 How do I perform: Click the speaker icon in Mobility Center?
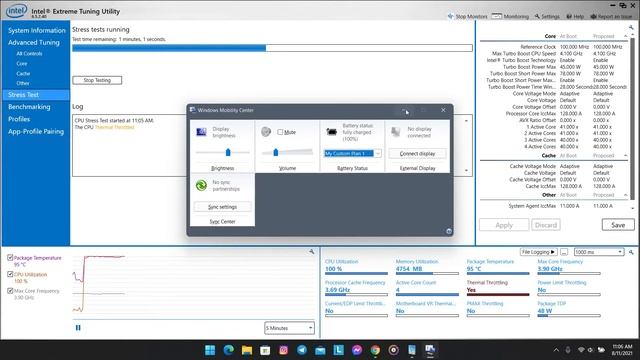coord(266,131)
